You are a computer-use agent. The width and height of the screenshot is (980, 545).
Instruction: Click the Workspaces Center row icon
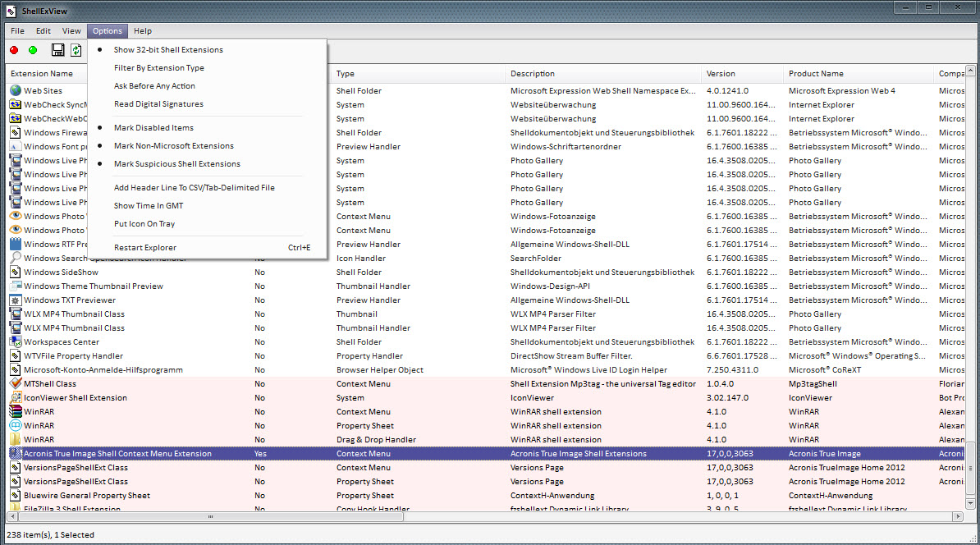tap(16, 342)
